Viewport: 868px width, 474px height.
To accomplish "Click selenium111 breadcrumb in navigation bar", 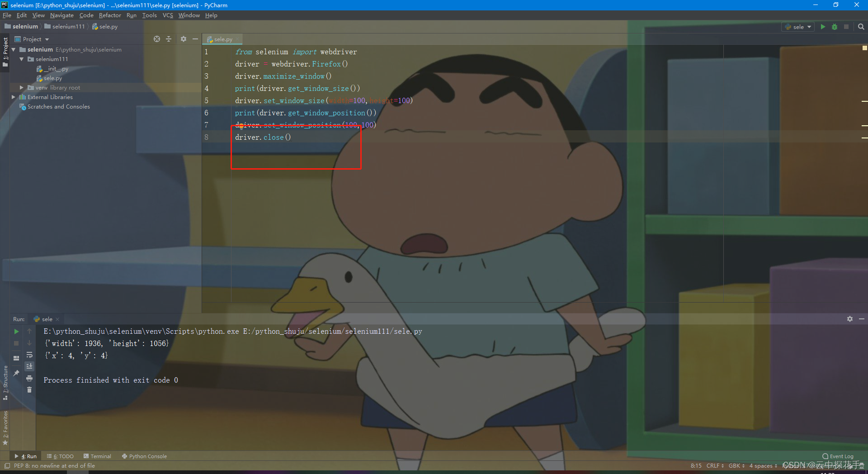I will (x=65, y=27).
